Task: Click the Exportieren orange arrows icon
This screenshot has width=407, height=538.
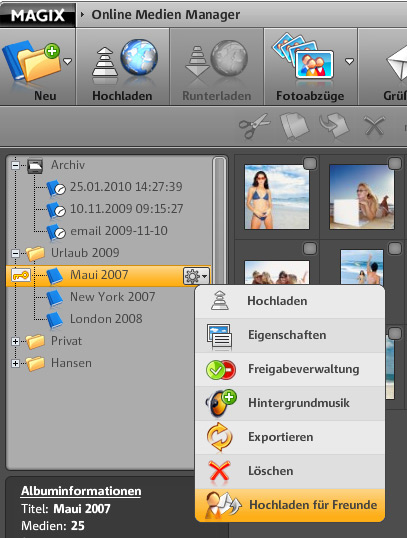Action: (x=220, y=437)
